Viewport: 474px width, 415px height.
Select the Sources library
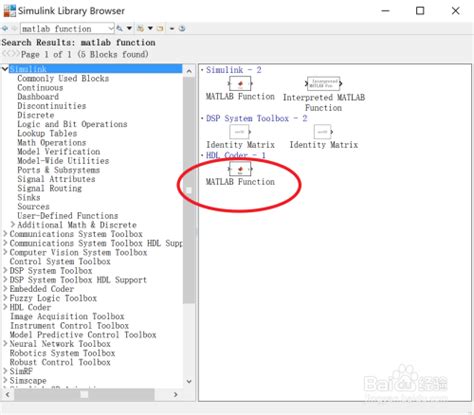tap(33, 207)
